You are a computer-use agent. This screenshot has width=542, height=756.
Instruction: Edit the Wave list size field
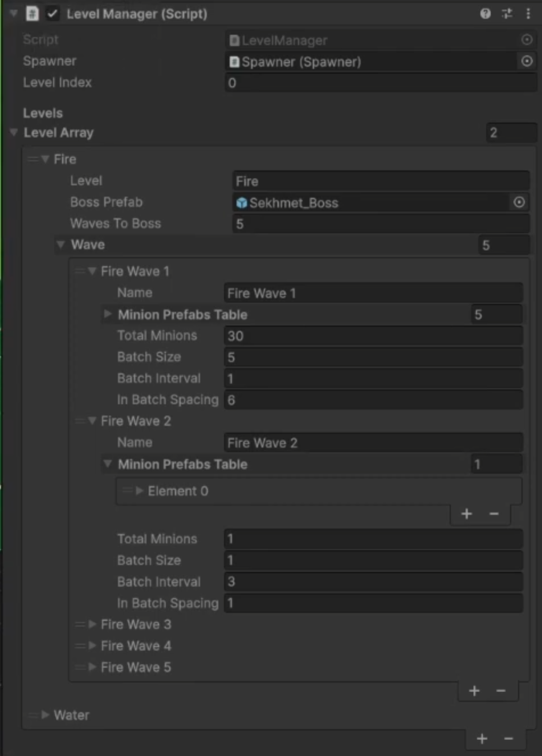tap(504, 245)
